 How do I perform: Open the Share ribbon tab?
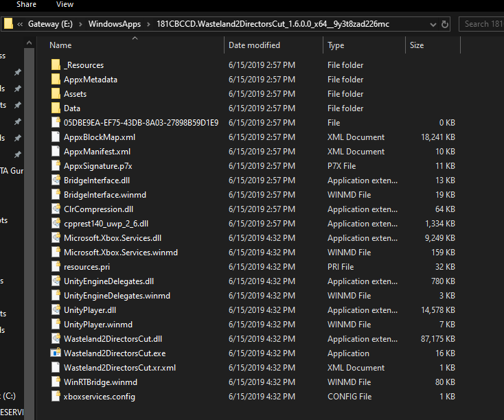tap(26, 5)
